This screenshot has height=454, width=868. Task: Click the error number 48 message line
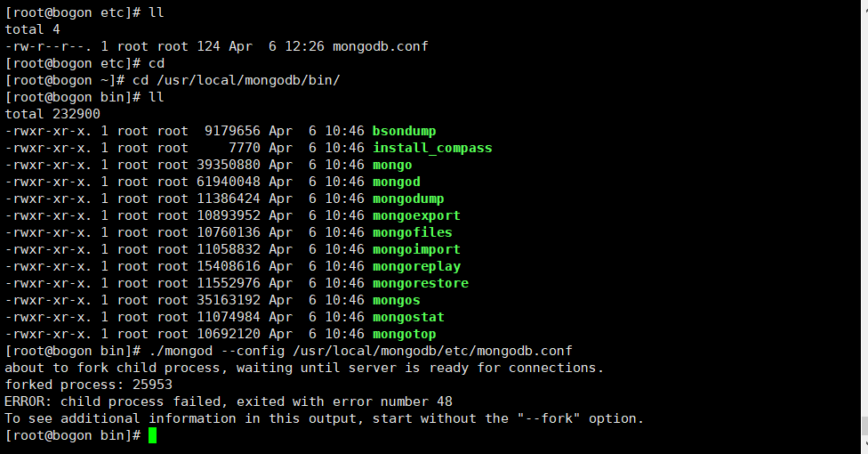[x=229, y=401]
